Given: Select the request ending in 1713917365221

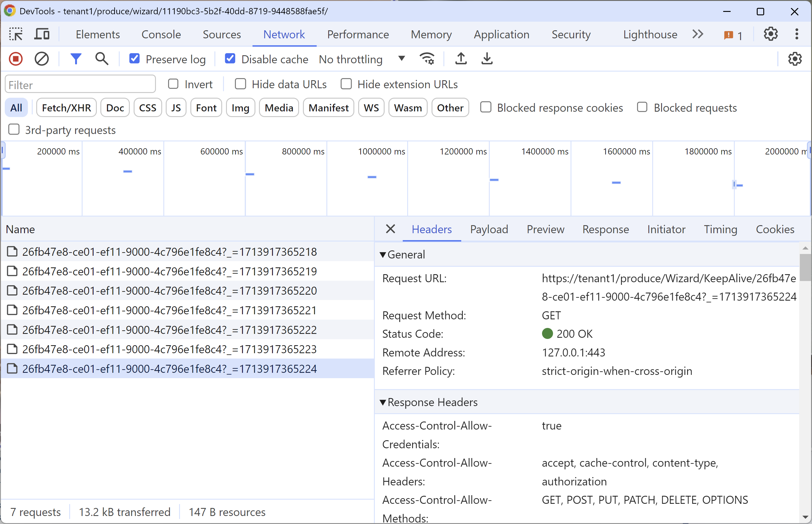Looking at the screenshot, I should (x=169, y=310).
